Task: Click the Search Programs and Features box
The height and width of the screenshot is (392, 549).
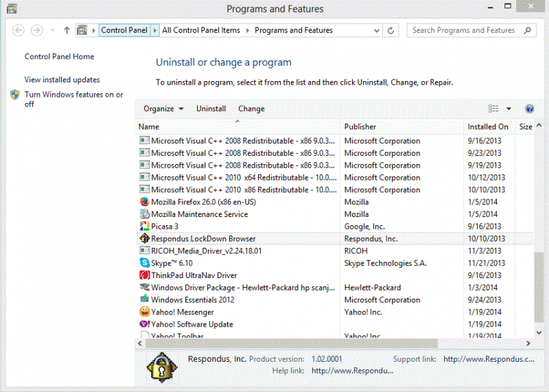Action: click(471, 30)
